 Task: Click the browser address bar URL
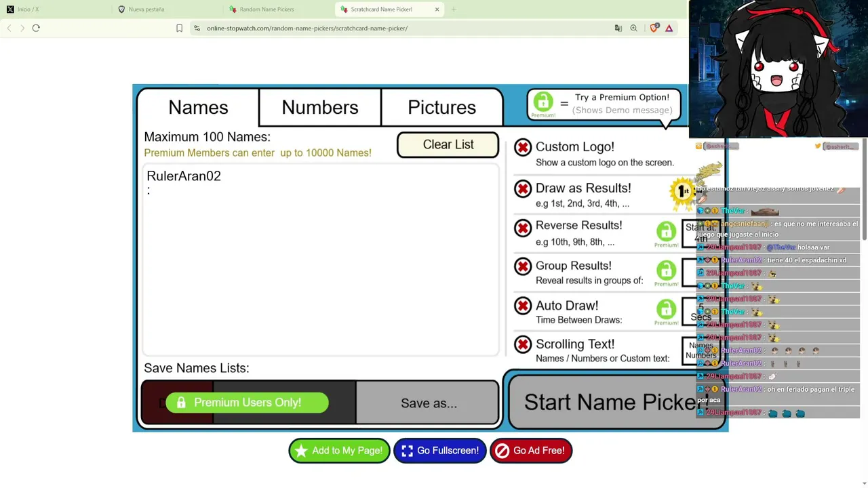pyautogui.click(x=307, y=28)
